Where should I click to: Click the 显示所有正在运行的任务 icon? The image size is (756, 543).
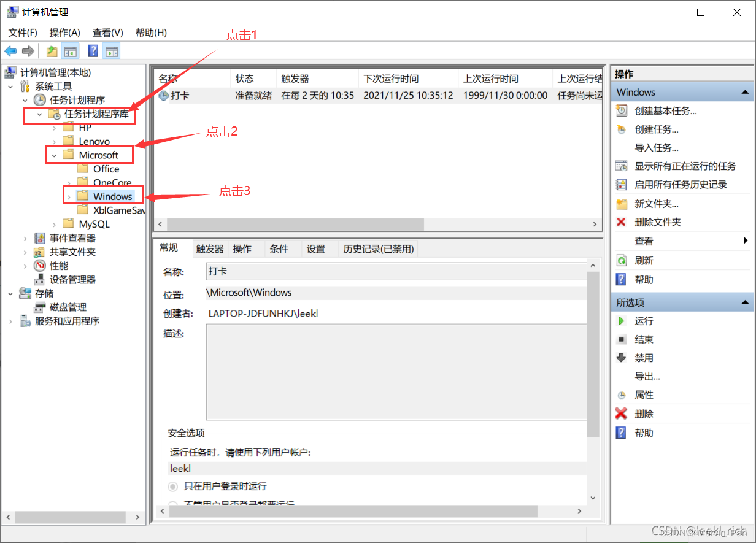click(622, 166)
